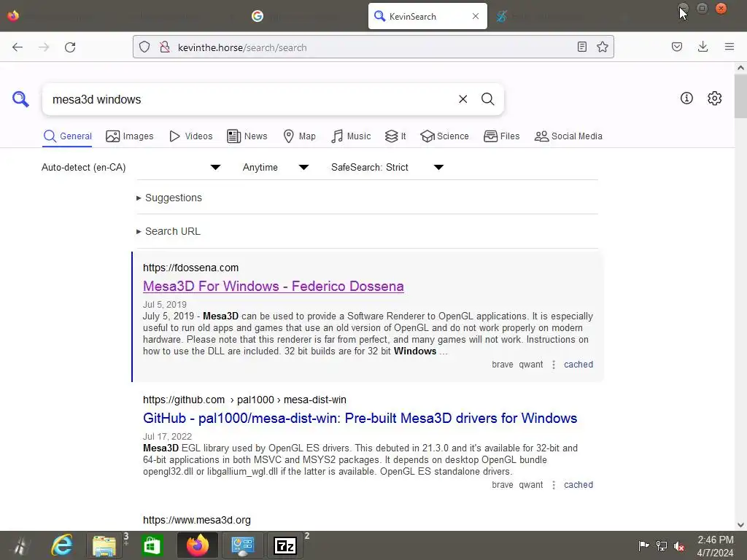Image resolution: width=747 pixels, height=560 pixels.
Task: Open GitHub pal1000/mesa-dist-win result
Action: click(x=360, y=418)
